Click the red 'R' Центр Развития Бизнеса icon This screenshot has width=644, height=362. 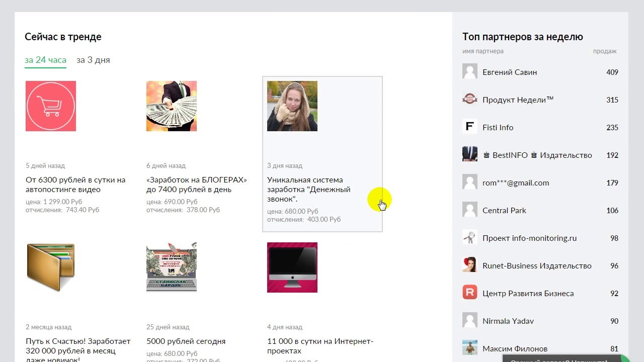[469, 292]
